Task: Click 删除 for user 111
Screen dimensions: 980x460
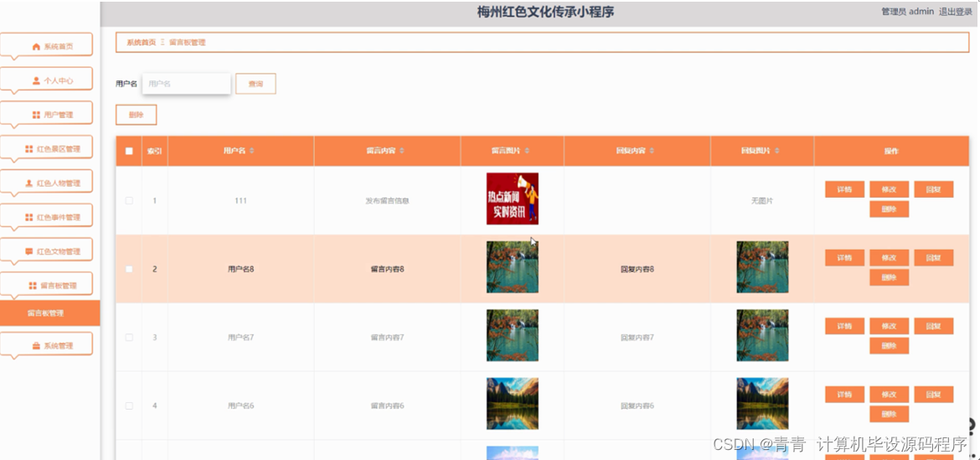Action: tap(889, 209)
